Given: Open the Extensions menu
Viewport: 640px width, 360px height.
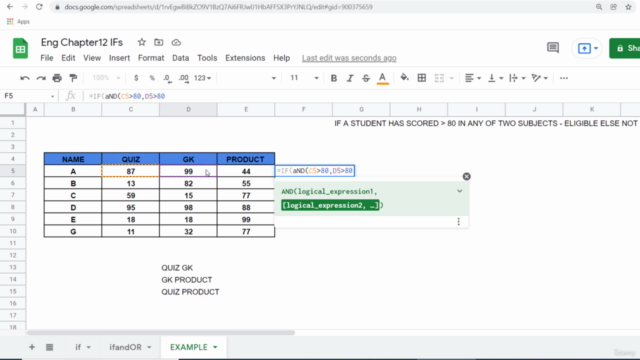Looking at the screenshot, I should pos(245,58).
